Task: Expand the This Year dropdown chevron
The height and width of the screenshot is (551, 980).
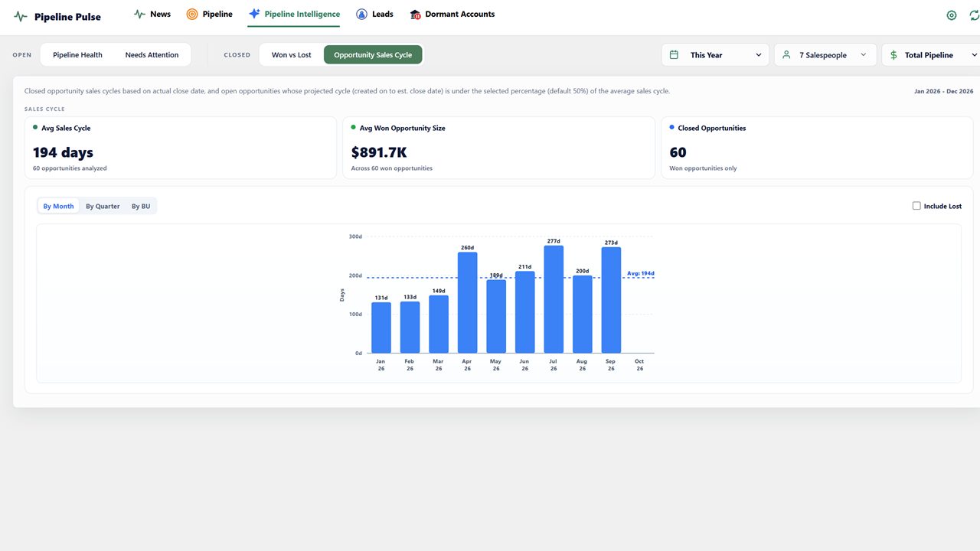Action: [x=759, y=55]
